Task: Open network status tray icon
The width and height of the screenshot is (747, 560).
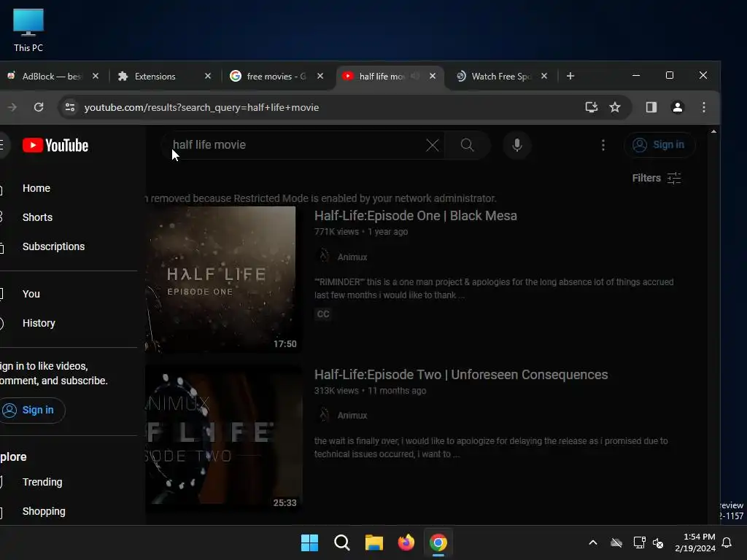Action: 639,542
